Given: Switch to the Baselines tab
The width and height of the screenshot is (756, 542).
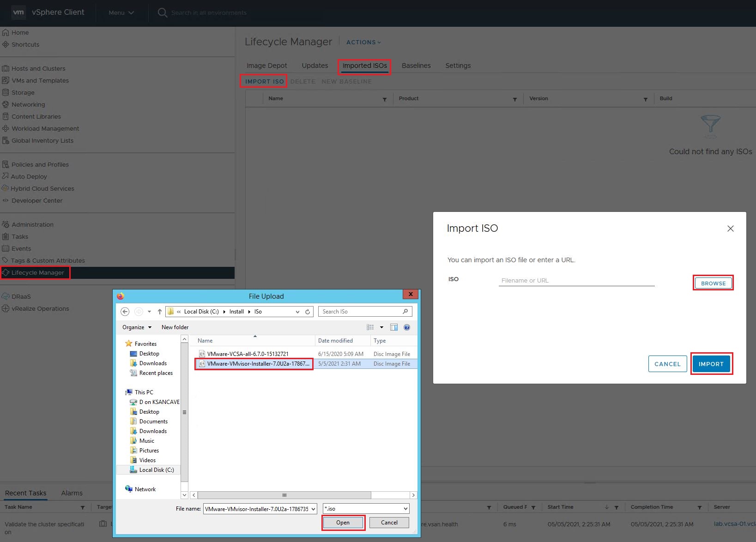Looking at the screenshot, I should (x=416, y=66).
